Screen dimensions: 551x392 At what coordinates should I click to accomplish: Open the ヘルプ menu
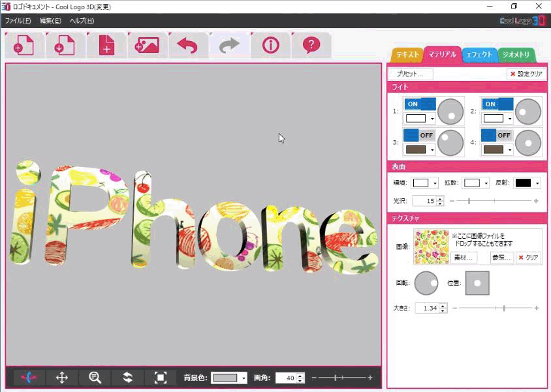pyautogui.click(x=82, y=21)
